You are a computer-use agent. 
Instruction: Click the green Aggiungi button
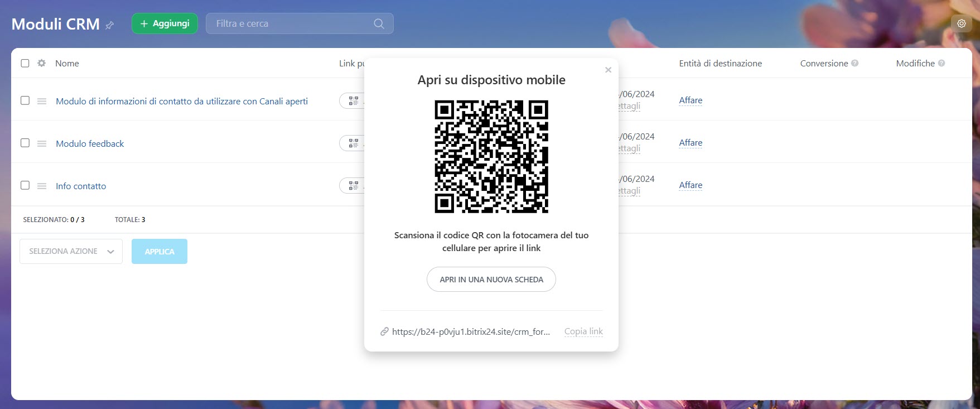(x=165, y=23)
